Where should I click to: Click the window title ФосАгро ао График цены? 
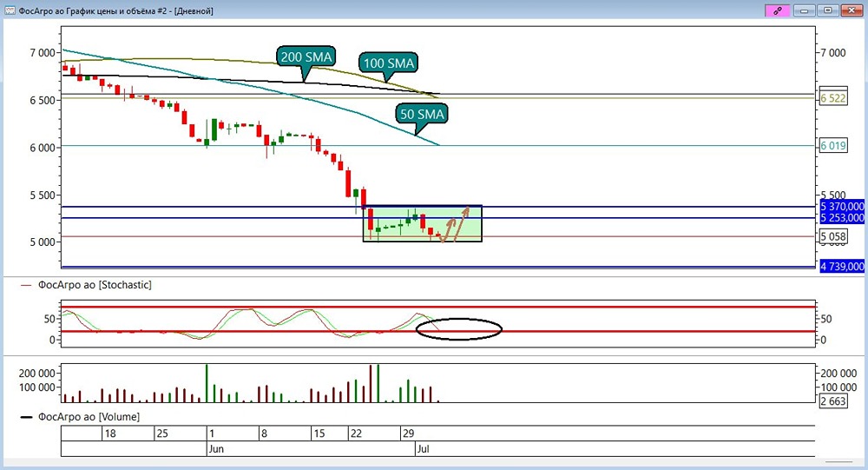115,10
